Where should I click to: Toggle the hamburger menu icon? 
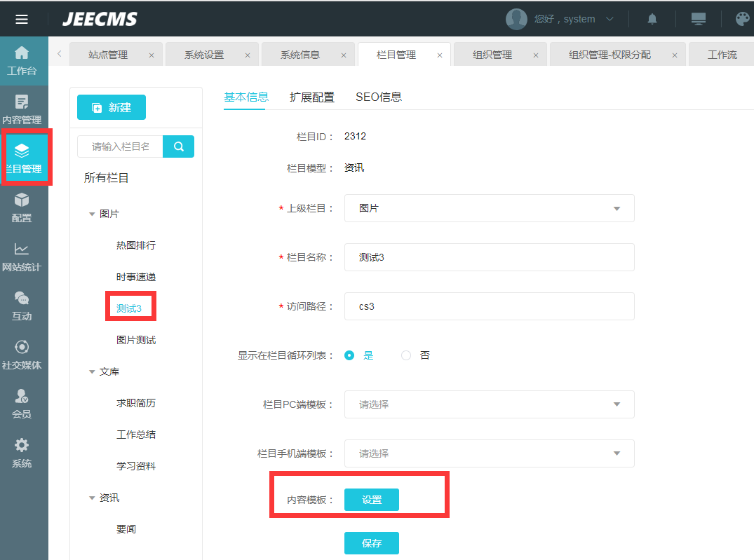[22, 19]
